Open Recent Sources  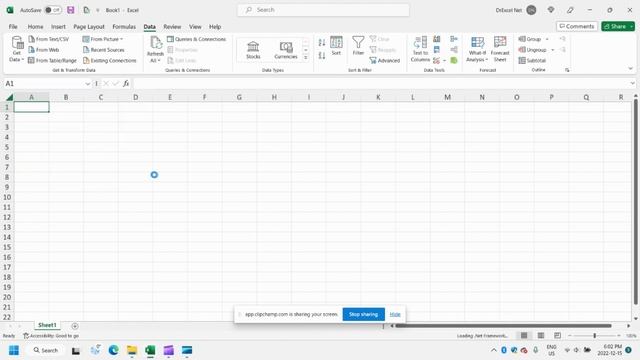point(103,50)
